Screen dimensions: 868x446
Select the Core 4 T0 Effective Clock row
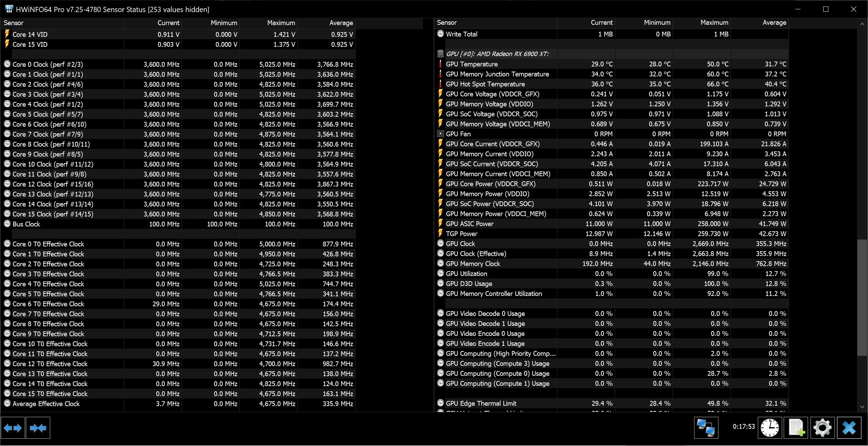point(178,284)
